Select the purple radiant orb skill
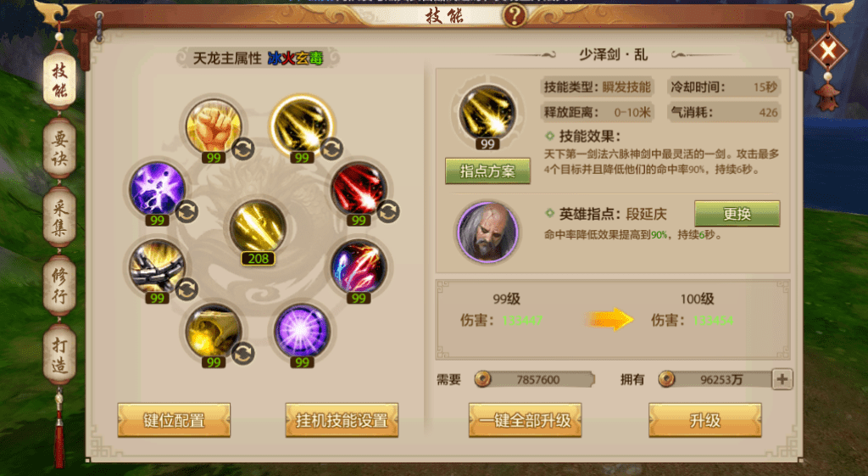The width and height of the screenshot is (868, 476). (302, 331)
